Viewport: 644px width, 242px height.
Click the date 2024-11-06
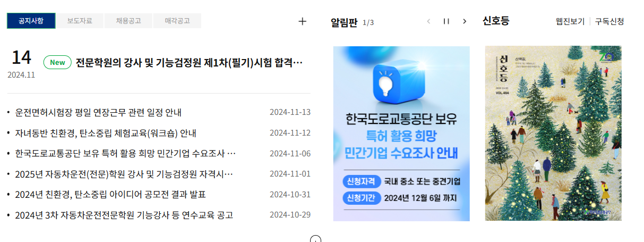pos(290,154)
